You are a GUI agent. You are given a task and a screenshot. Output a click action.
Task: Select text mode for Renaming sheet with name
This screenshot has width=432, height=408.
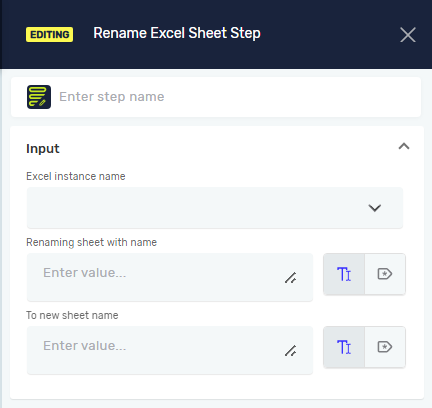[x=344, y=274]
